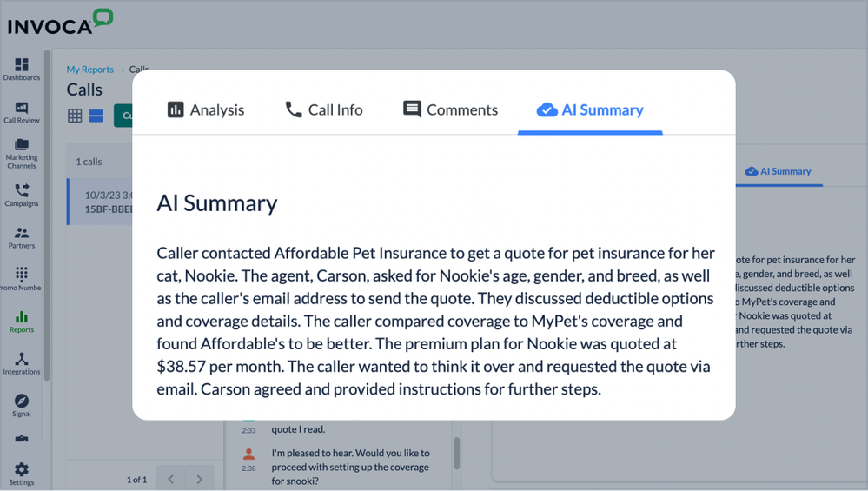Open Signal from the sidebar
The height and width of the screenshot is (491, 868).
tap(22, 405)
